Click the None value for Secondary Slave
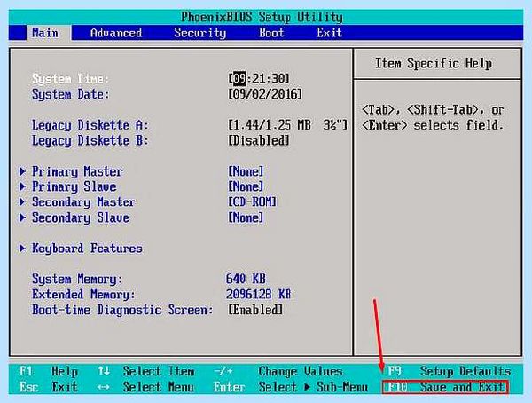 click(246, 217)
